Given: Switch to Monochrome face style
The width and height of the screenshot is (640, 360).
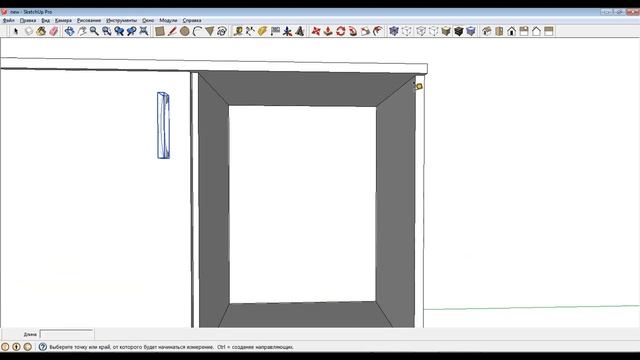Looking at the screenshot, I should [x=471, y=31].
